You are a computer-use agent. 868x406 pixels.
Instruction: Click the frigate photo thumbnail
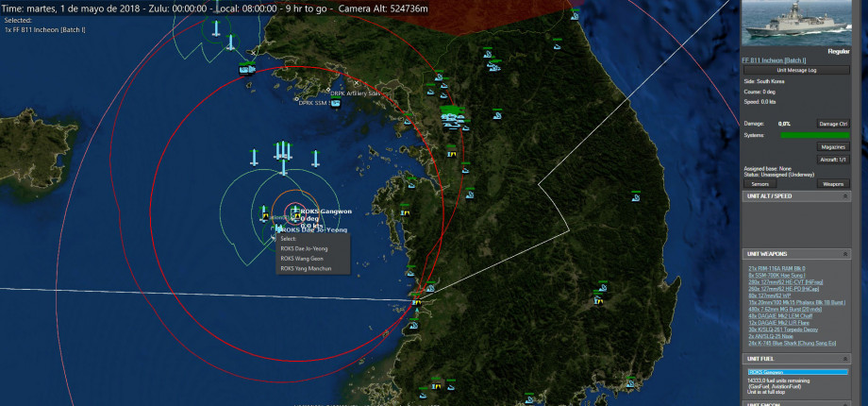[x=796, y=23]
